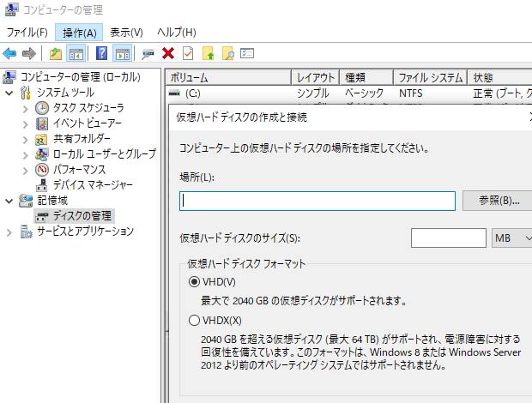The height and width of the screenshot is (403, 532).
Task: Click the blue Back arrow in toolbar
Action: [x=10, y=54]
